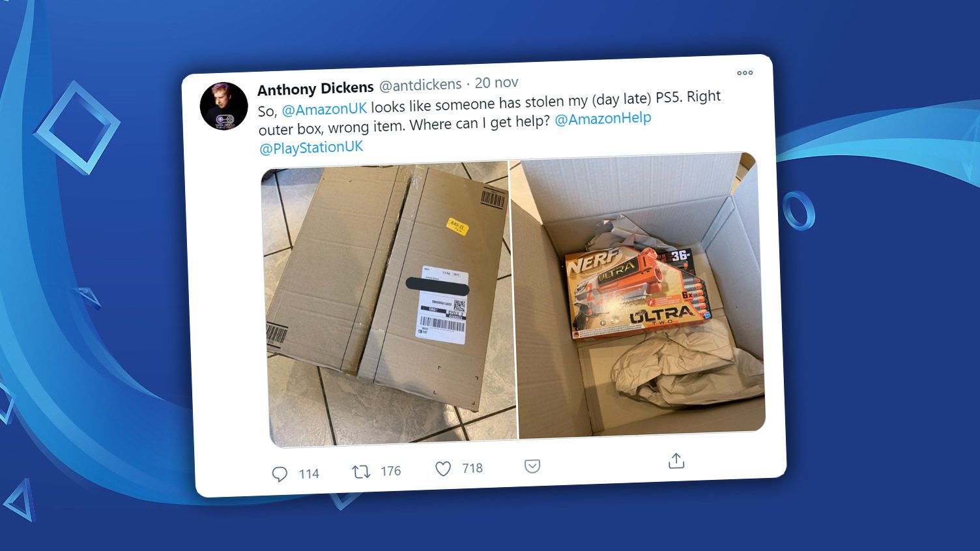This screenshot has width=980, height=551.
Task: Open the @antdickens handle
Action: 420,85
